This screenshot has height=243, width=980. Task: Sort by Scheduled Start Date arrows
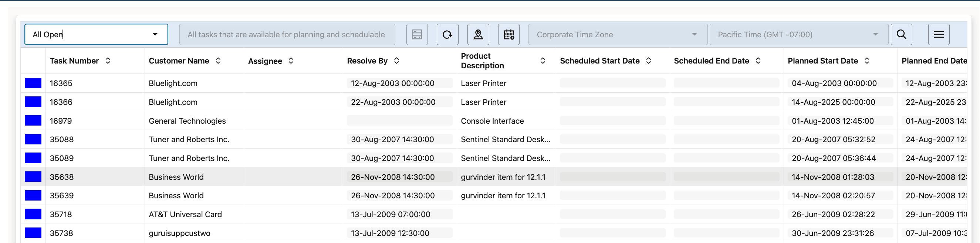coord(649,61)
